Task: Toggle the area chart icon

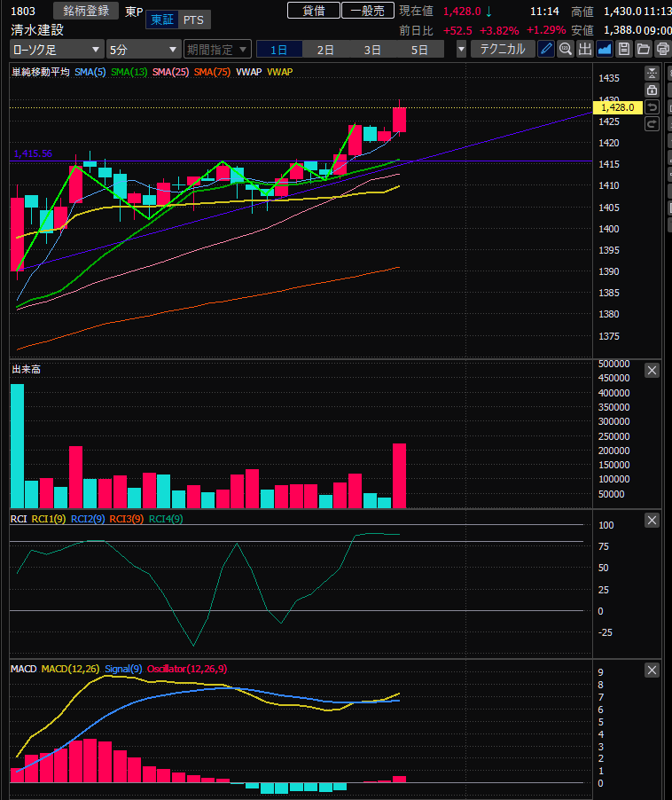Action: tap(605, 49)
